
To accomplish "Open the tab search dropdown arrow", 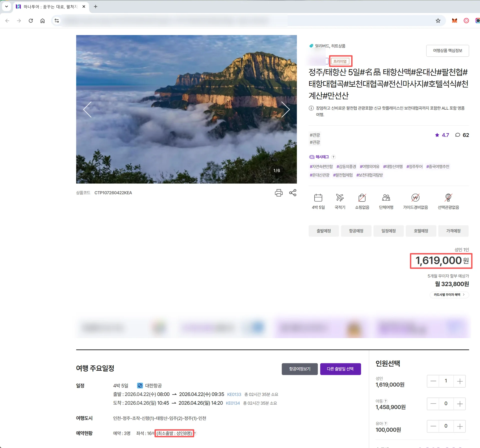I will (6, 6).
